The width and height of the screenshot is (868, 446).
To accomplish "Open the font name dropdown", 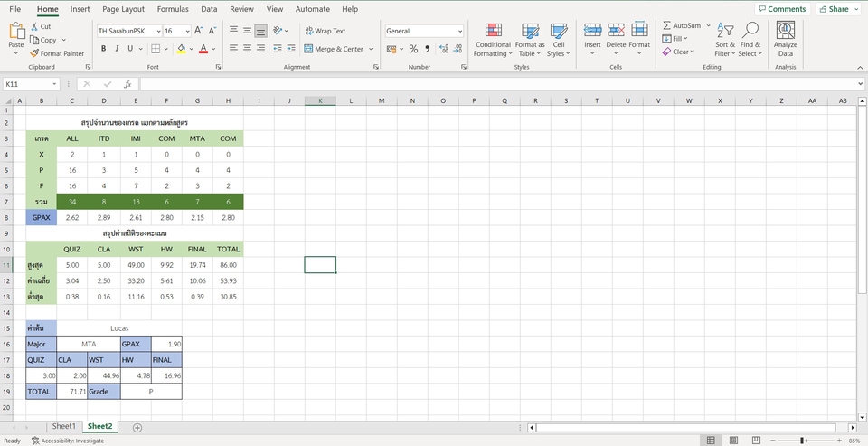I will [x=159, y=32].
